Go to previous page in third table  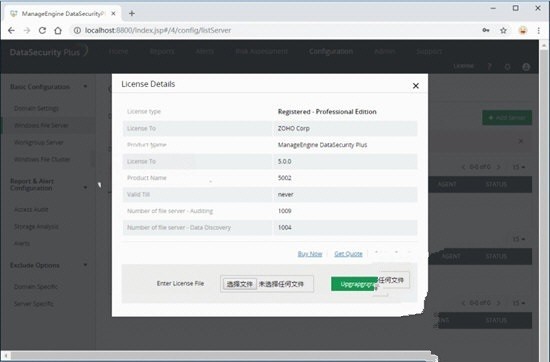[x=463, y=303]
